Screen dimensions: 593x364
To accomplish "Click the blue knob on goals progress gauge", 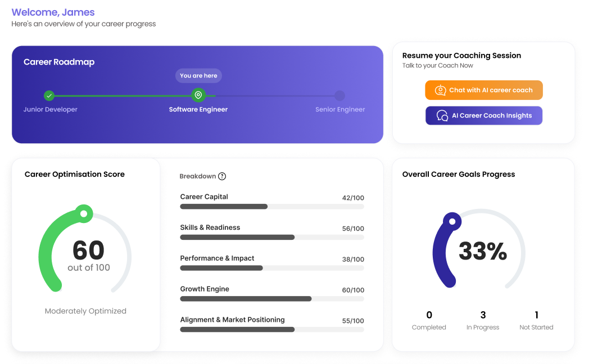I will [x=452, y=221].
